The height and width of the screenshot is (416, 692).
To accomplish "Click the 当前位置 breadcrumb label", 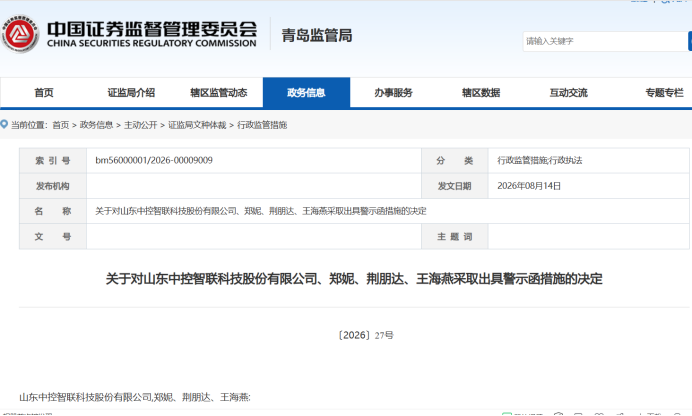I will point(29,125).
